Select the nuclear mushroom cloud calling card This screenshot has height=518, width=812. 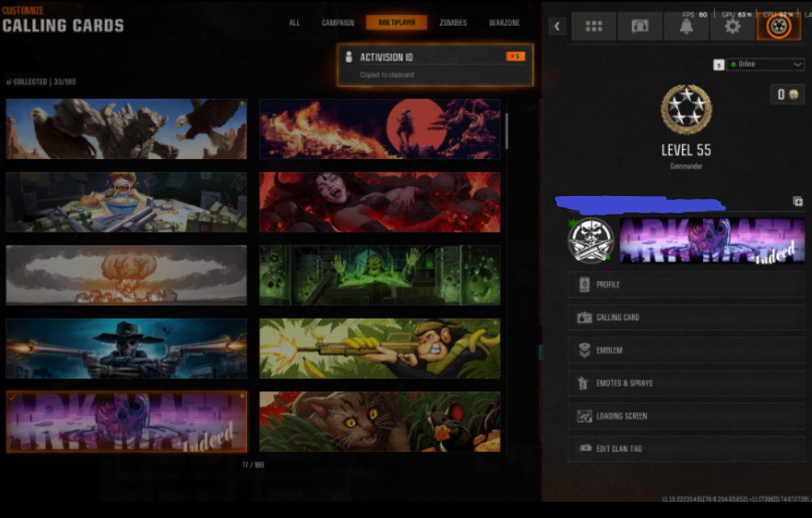coord(127,275)
